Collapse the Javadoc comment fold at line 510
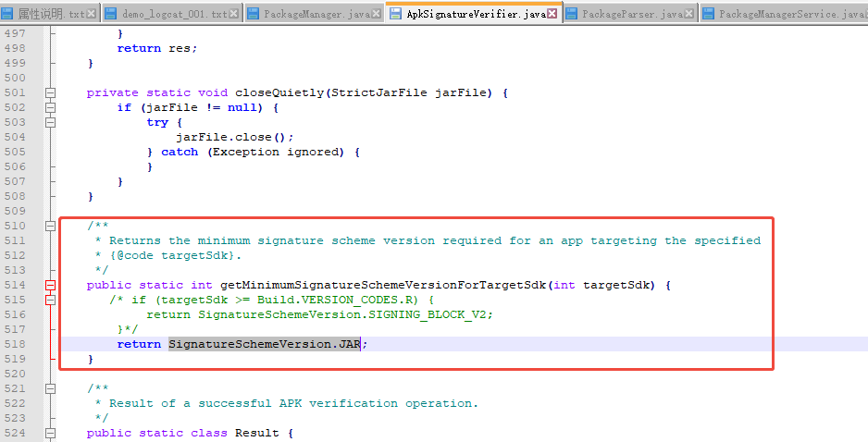This screenshot has height=442, width=868. click(x=50, y=226)
